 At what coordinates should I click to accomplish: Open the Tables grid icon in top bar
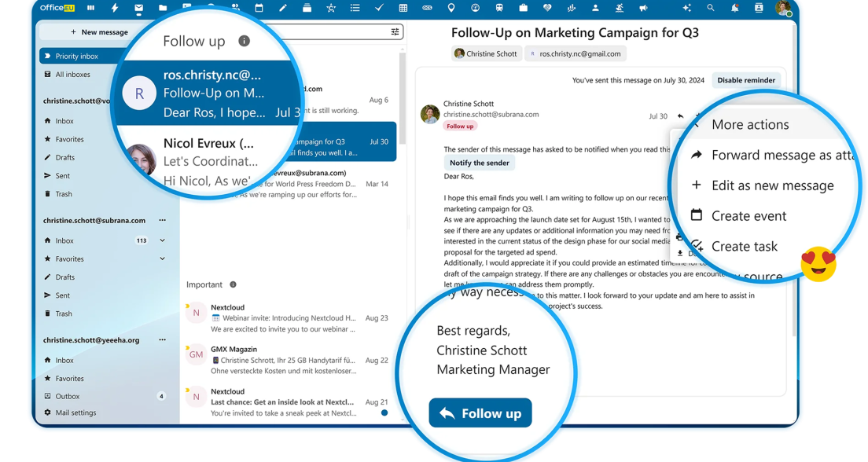(403, 9)
